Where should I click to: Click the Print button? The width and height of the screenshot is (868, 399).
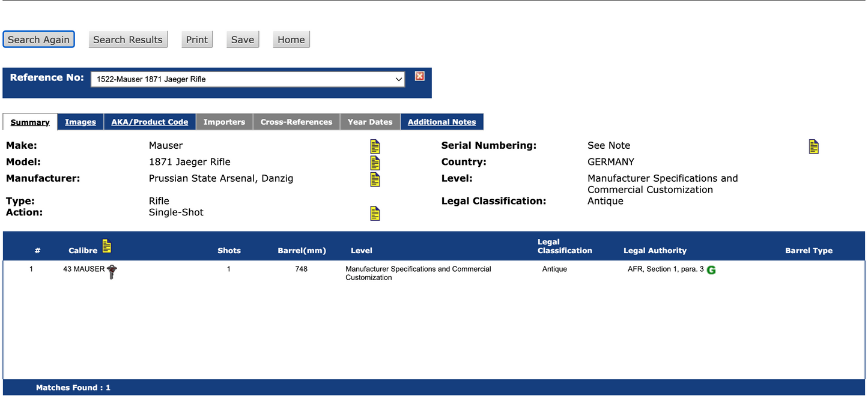(197, 40)
